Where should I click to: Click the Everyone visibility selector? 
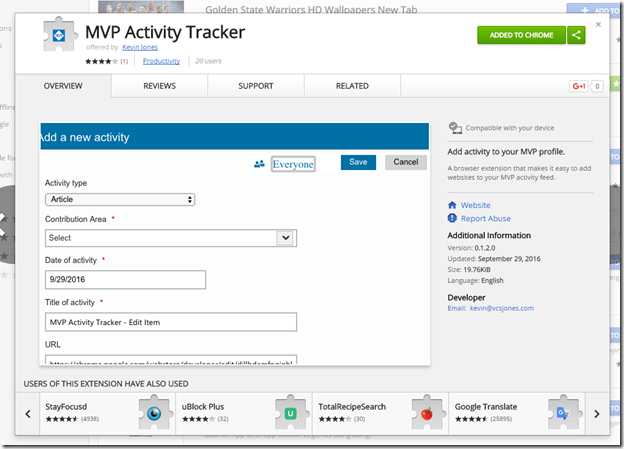coord(293,164)
